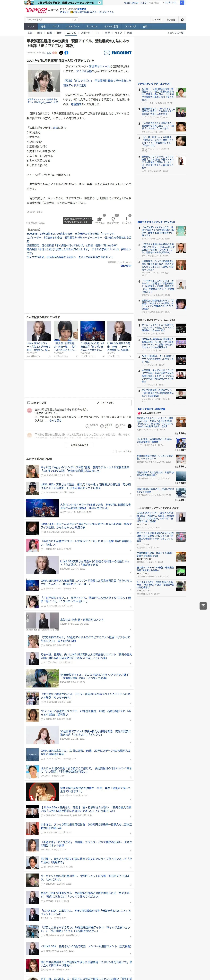Open the トップ navigation tab

[x=31, y=27]
